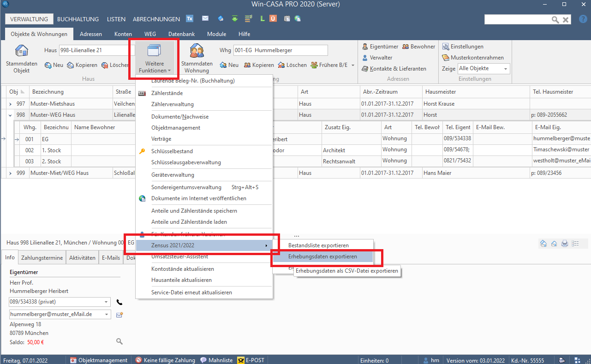Viewport: 591px width, 364px height.
Task: Click into the top search field
Action: [x=518, y=19]
